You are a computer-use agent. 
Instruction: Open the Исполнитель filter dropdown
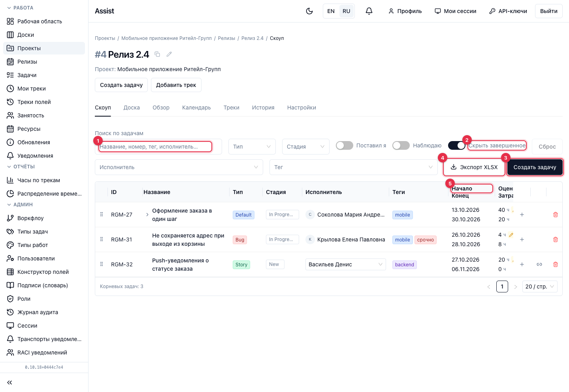(x=179, y=167)
